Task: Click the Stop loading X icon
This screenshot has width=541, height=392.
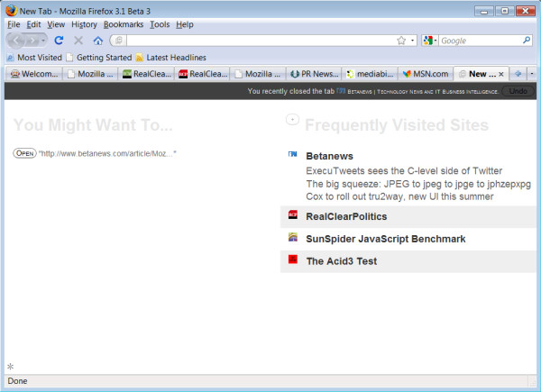Action: point(78,41)
